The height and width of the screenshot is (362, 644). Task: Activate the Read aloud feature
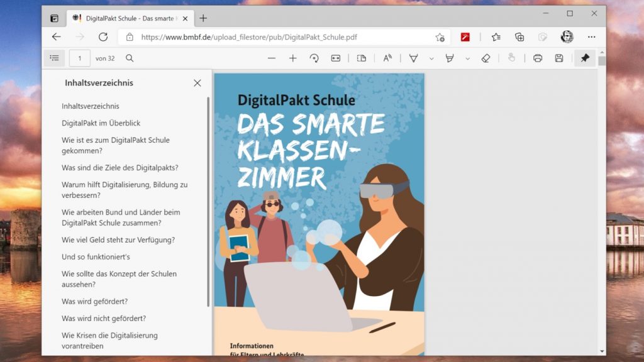tap(387, 58)
